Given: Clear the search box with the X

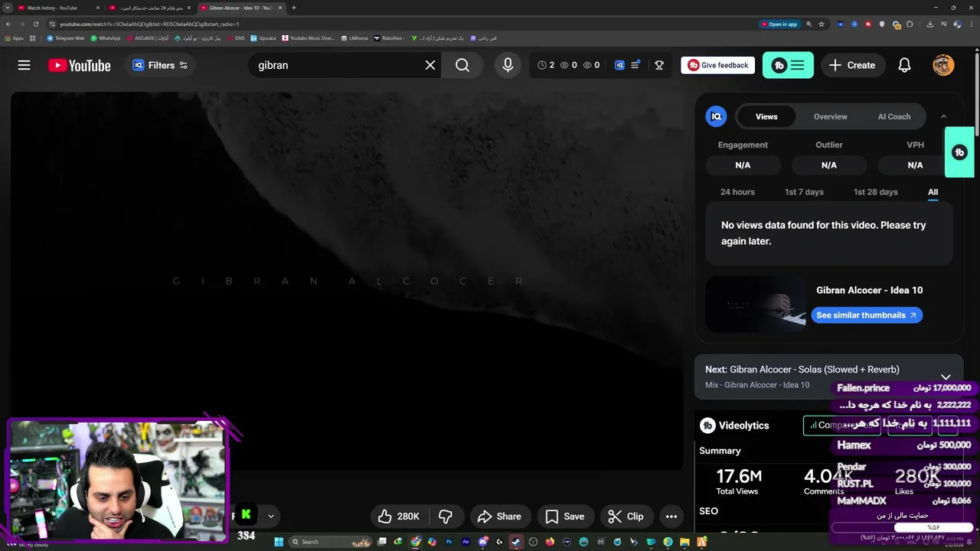Looking at the screenshot, I should [430, 65].
